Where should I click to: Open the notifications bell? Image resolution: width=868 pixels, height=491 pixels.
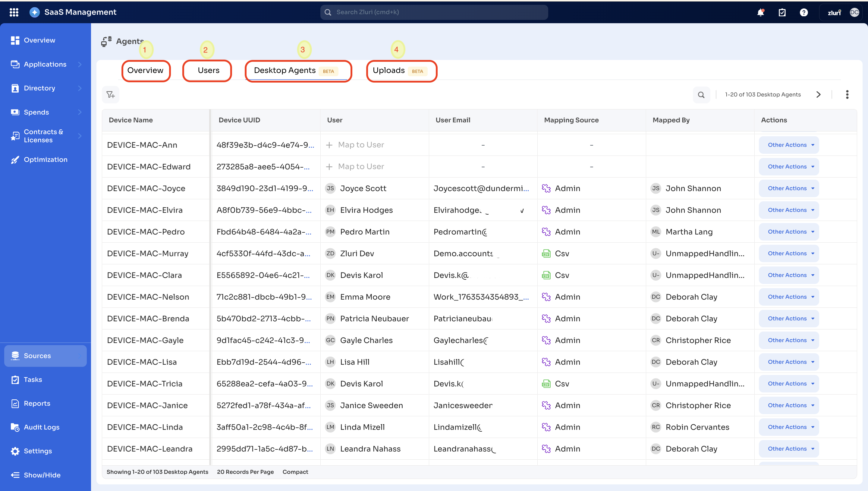760,12
